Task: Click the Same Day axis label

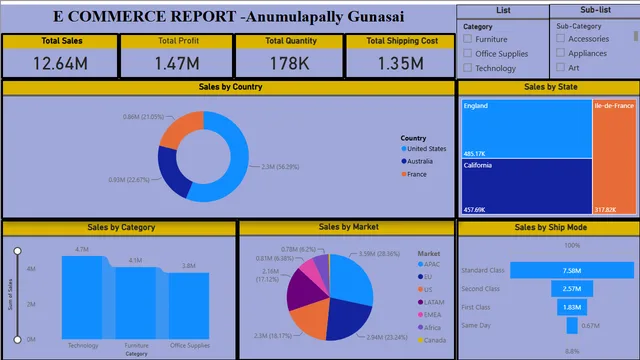Action: click(x=476, y=325)
